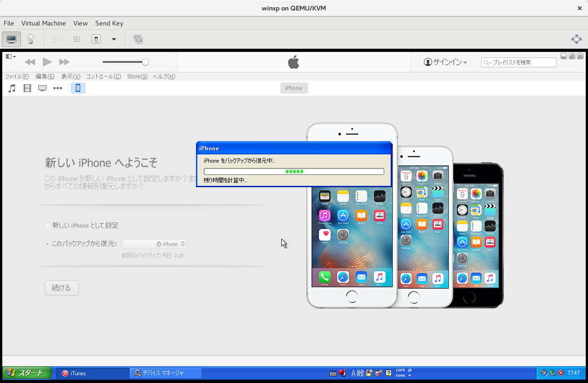Open language bar options small arrow
Viewport: 588px width, 383px height.
[410, 376]
